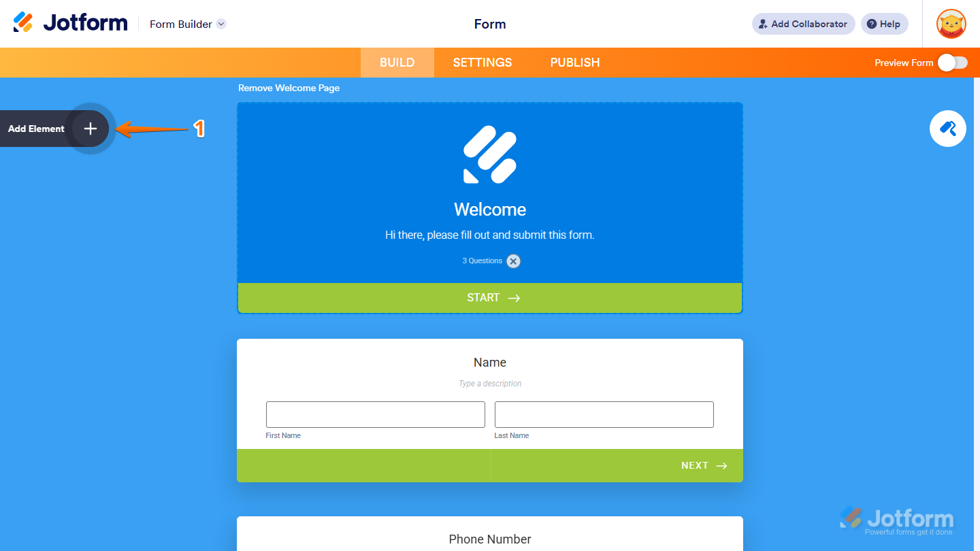
Task: Click the Remove Welcome Page link
Action: 289,88
